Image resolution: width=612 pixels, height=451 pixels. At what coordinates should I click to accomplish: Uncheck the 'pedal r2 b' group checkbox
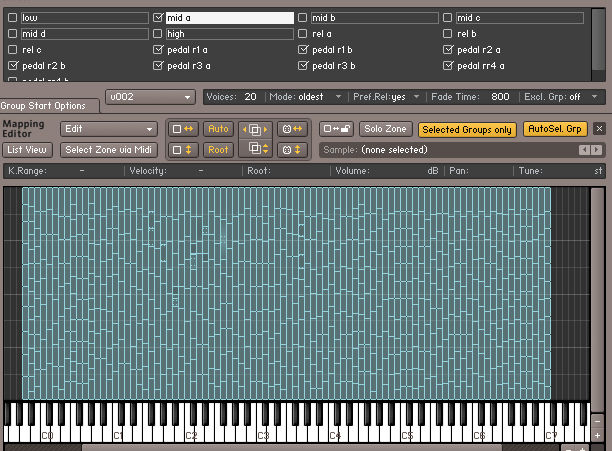point(13,66)
